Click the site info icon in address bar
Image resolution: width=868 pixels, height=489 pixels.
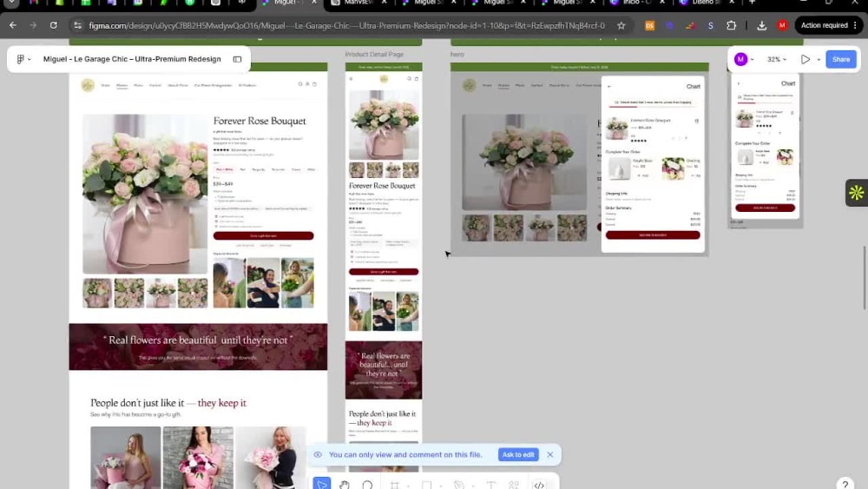point(77,25)
